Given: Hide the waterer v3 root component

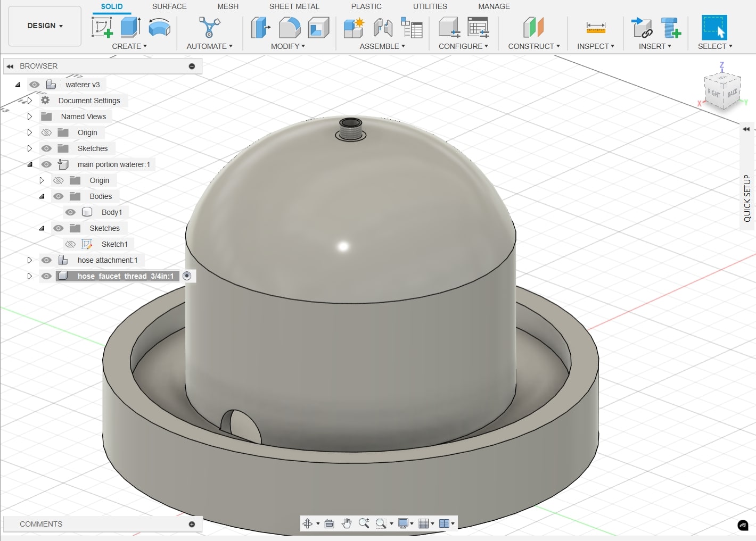Looking at the screenshot, I should (x=35, y=85).
